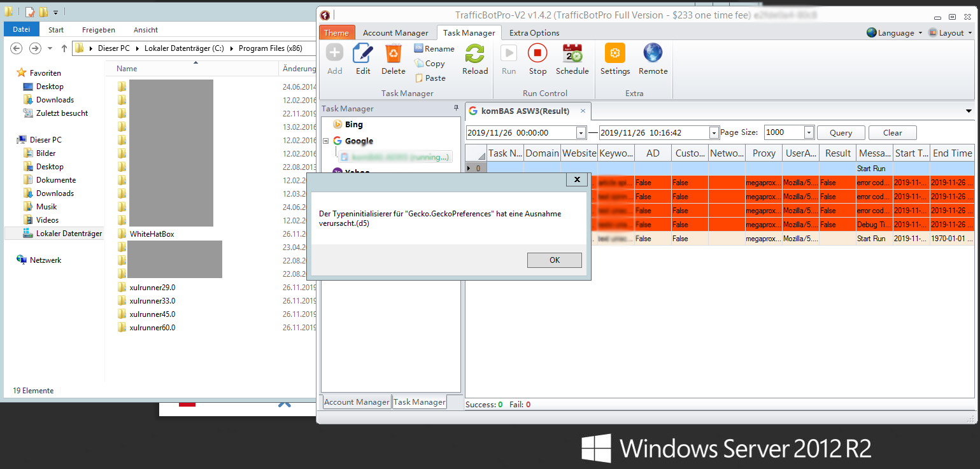Click the Reload icon
The width and height of the screenshot is (980, 469).
[475, 53]
